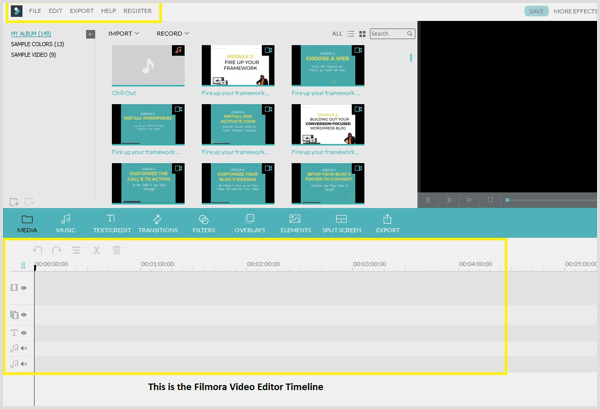Select the Setup Your Blog's Footer clip
The width and height of the screenshot is (600, 409).
(328, 184)
